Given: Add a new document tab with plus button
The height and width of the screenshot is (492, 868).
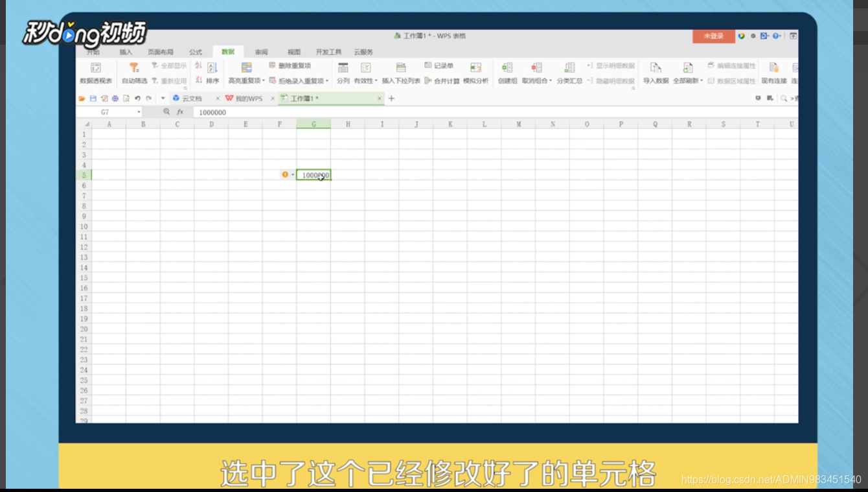Looking at the screenshot, I should 391,99.
